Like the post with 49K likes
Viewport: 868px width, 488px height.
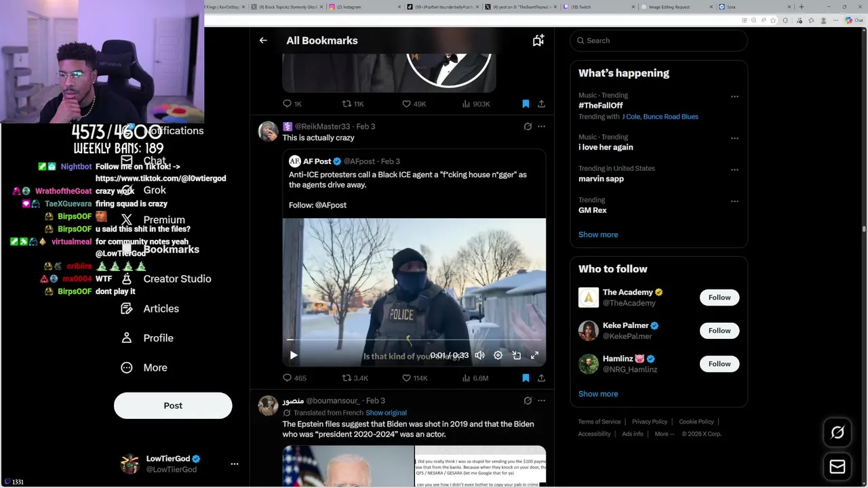coord(414,104)
